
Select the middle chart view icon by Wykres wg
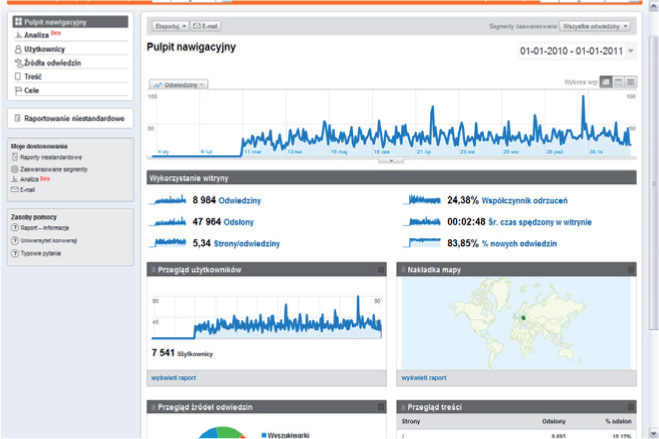618,82
